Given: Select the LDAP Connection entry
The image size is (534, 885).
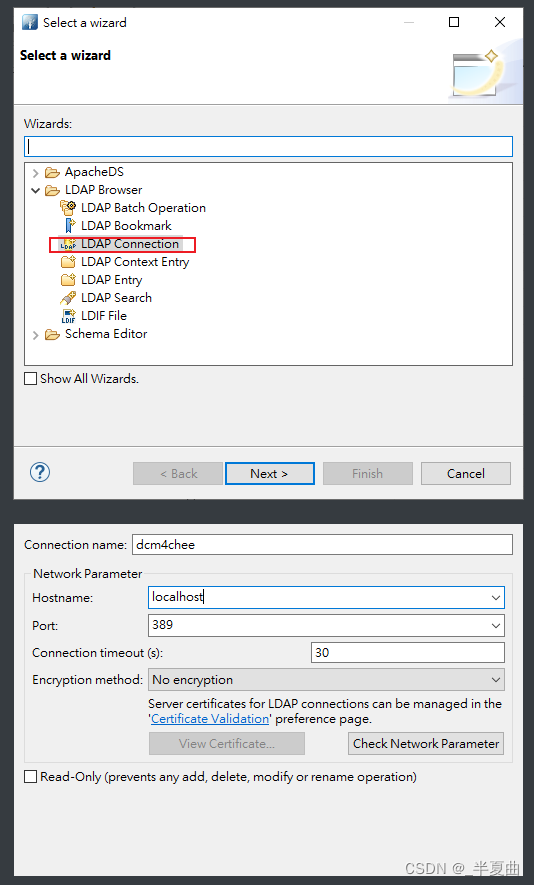Looking at the screenshot, I should 130,244.
